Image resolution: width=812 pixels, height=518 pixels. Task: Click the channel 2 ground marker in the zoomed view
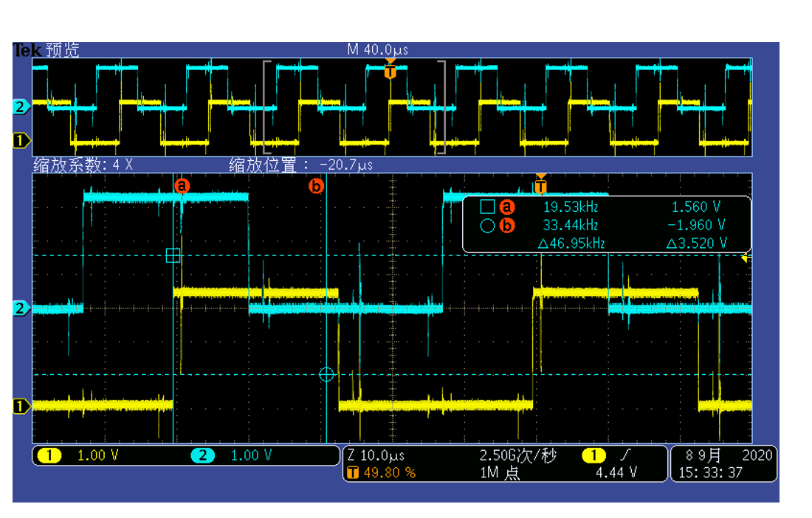(22, 308)
